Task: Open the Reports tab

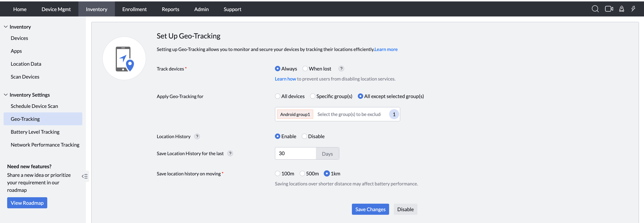Action: [170, 9]
